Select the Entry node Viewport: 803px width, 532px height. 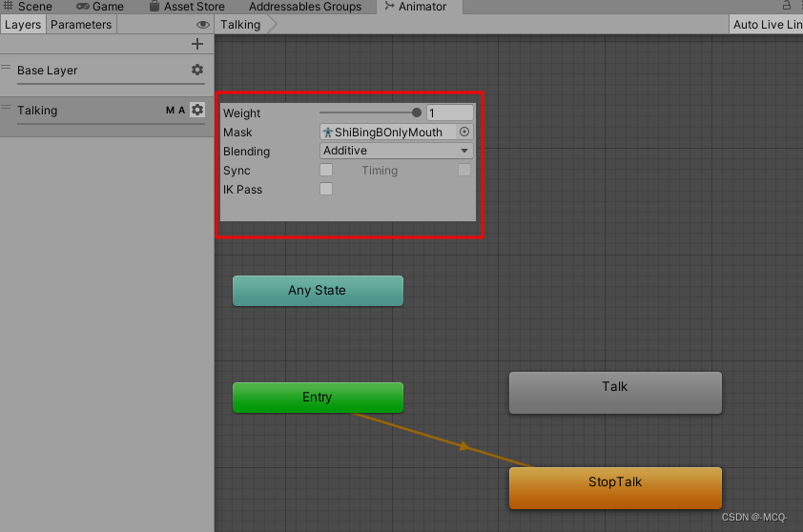pos(318,398)
